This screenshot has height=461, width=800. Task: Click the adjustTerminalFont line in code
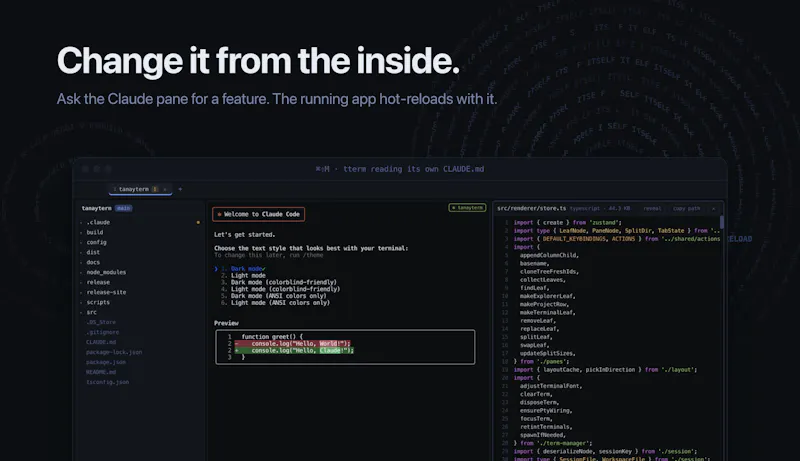point(551,386)
